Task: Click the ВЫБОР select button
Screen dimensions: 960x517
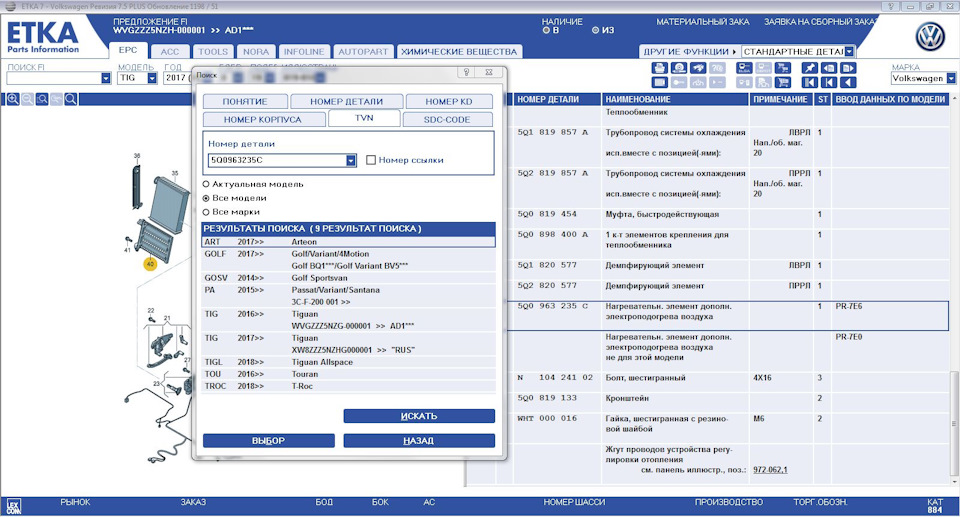Action: [269, 440]
